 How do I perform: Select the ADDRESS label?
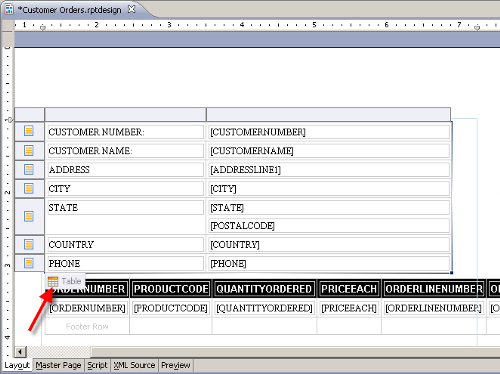[x=126, y=170]
